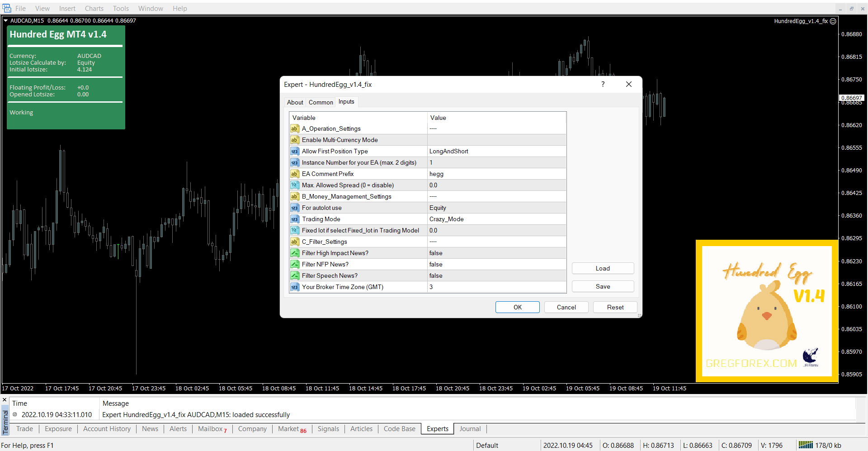The width and height of the screenshot is (868, 451).
Task: Open the Charts menu
Action: (x=94, y=9)
